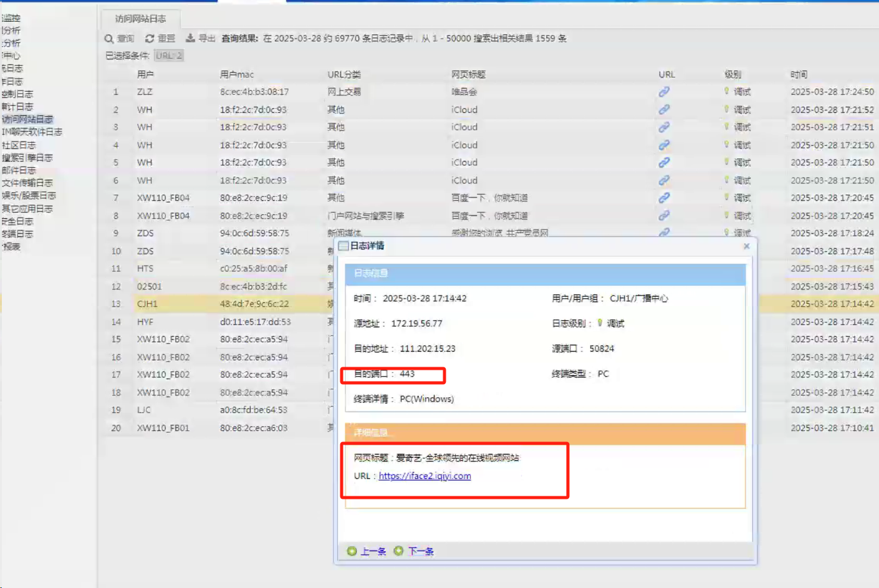Click the 查询 search icon in toolbar

tap(109, 39)
